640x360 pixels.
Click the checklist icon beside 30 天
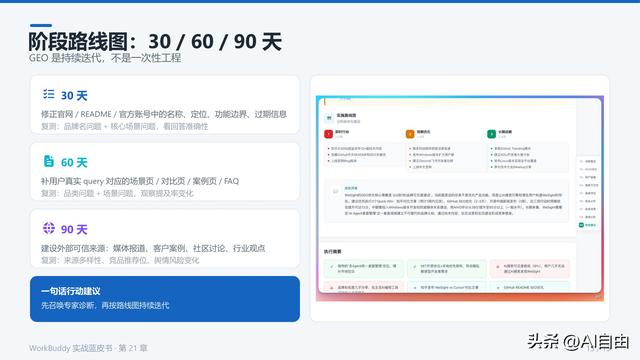49,94
